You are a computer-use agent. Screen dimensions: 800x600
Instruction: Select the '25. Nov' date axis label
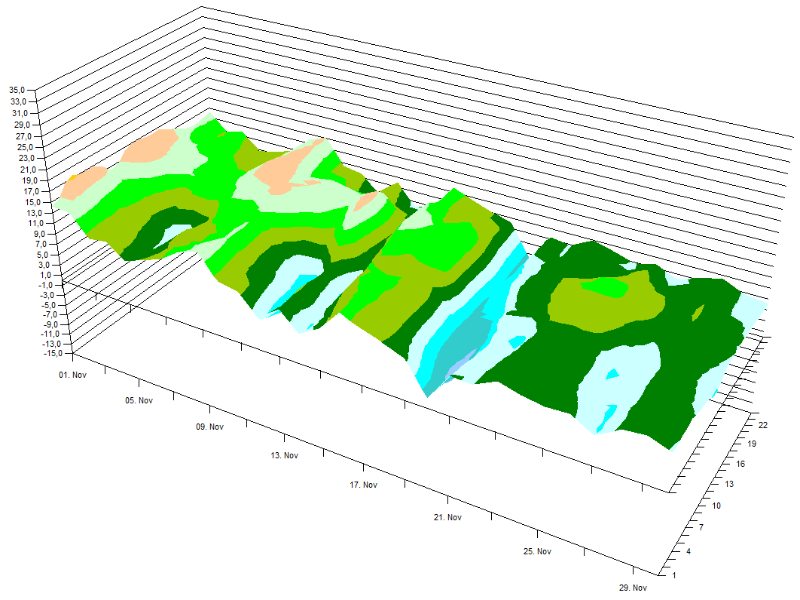coord(537,552)
